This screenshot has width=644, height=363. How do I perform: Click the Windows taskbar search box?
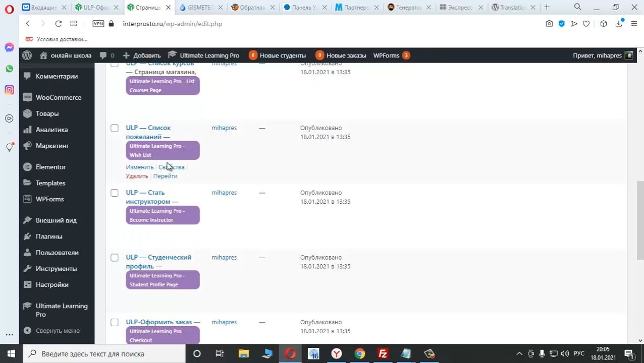[x=105, y=354]
